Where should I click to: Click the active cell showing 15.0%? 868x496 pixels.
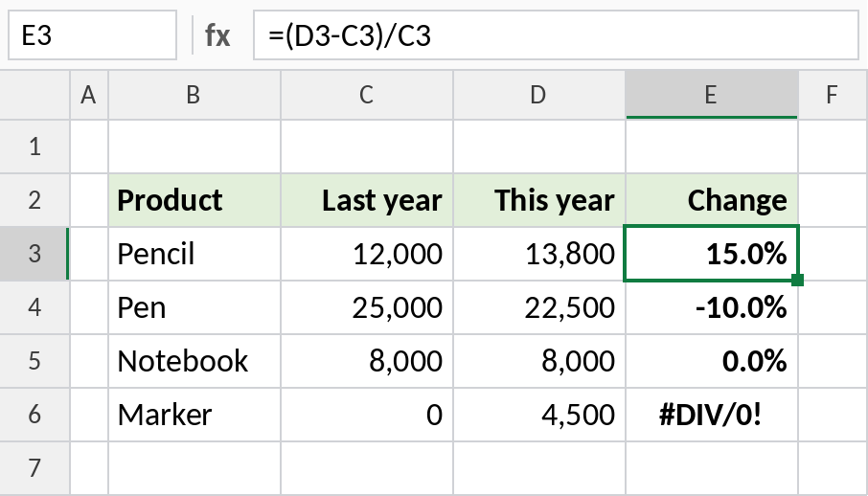pos(712,254)
